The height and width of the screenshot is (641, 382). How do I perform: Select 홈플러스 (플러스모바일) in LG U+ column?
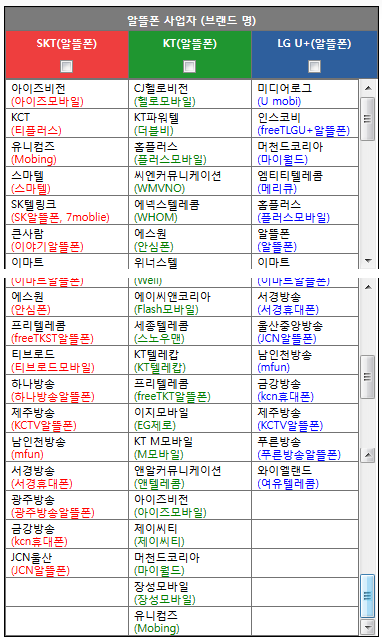305,210
